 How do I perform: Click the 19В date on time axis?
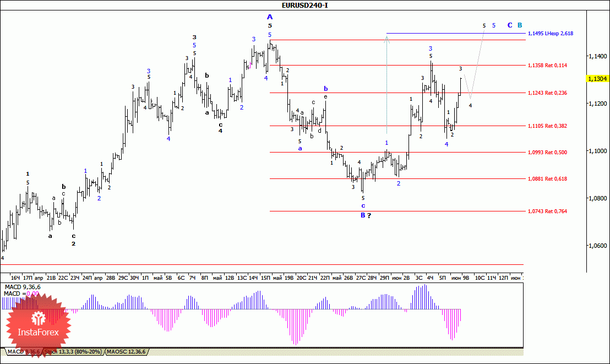pyautogui.click(x=289, y=278)
